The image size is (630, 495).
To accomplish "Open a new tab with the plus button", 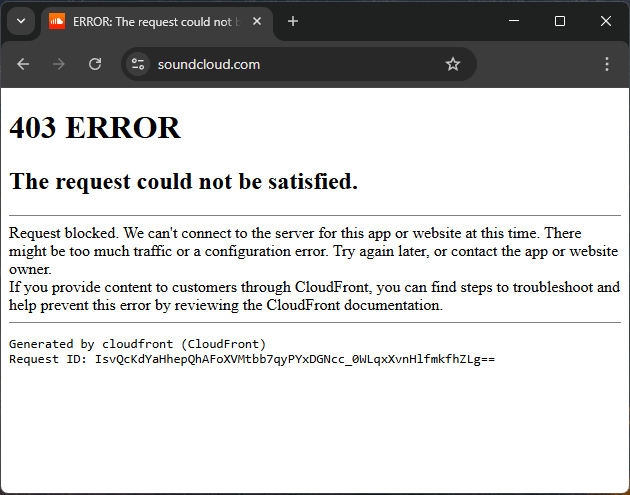I will coord(293,21).
